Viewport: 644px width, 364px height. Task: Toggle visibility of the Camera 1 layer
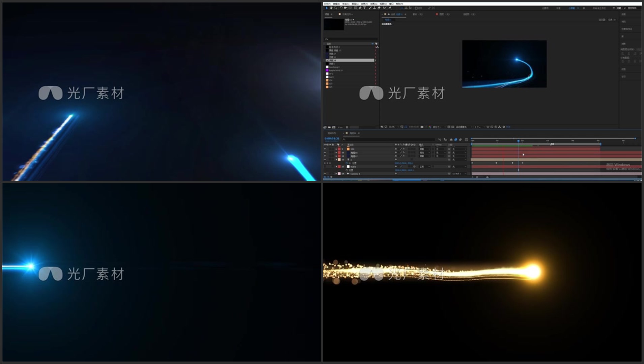click(325, 174)
